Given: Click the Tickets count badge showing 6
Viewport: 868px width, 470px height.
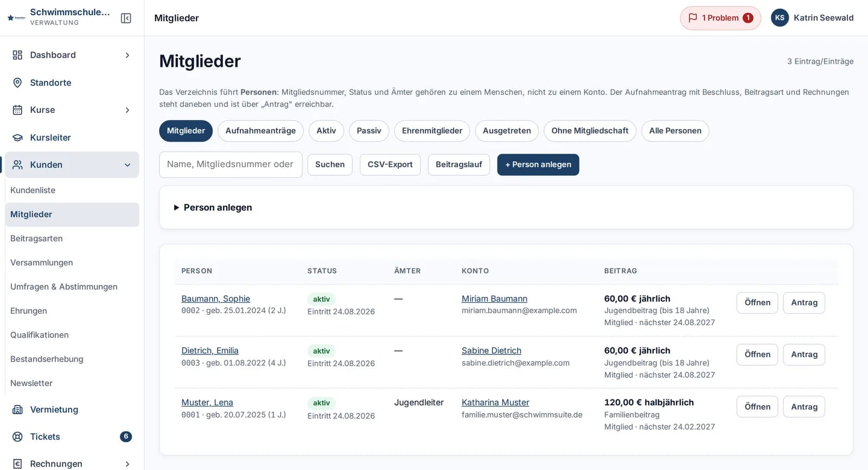Looking at the screenshot, I should point(126,436).
